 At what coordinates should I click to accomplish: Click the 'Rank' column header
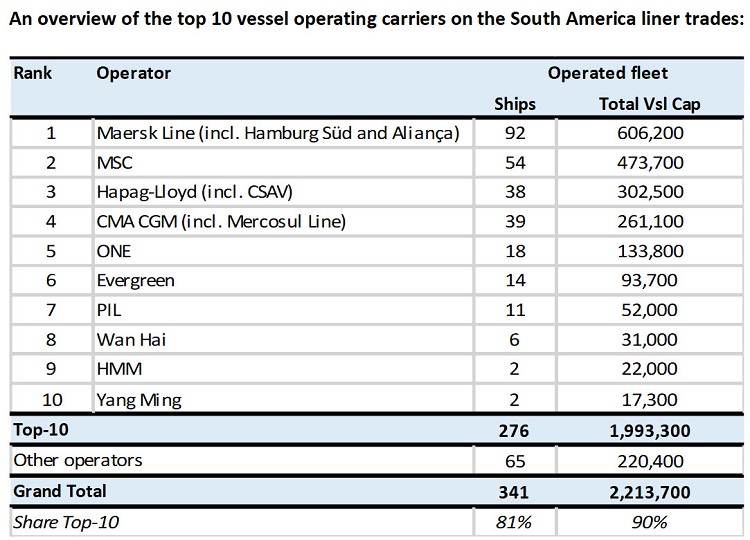click(x=33, y=73)
